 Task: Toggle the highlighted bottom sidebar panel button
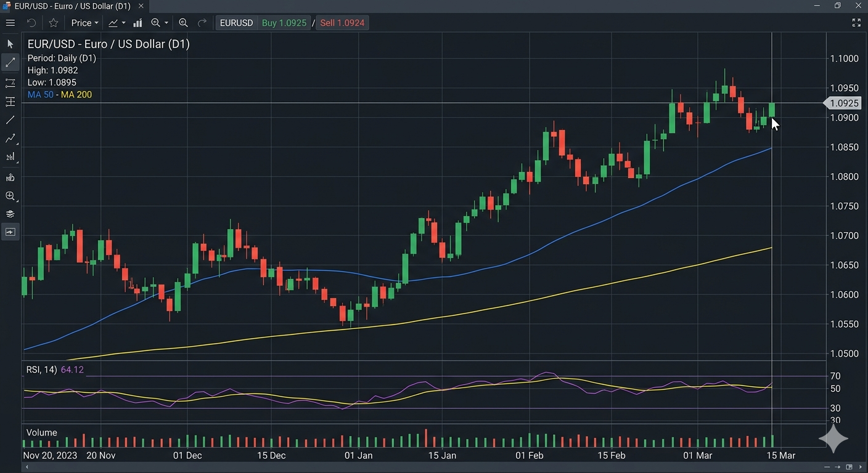pyautogui.click(x=10, y=232)
